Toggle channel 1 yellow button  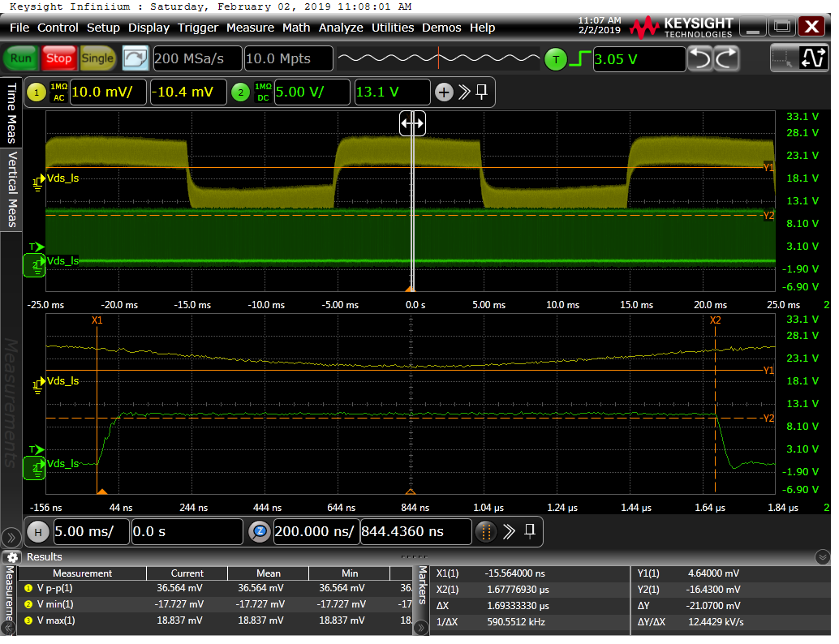[x=37, y=92]
